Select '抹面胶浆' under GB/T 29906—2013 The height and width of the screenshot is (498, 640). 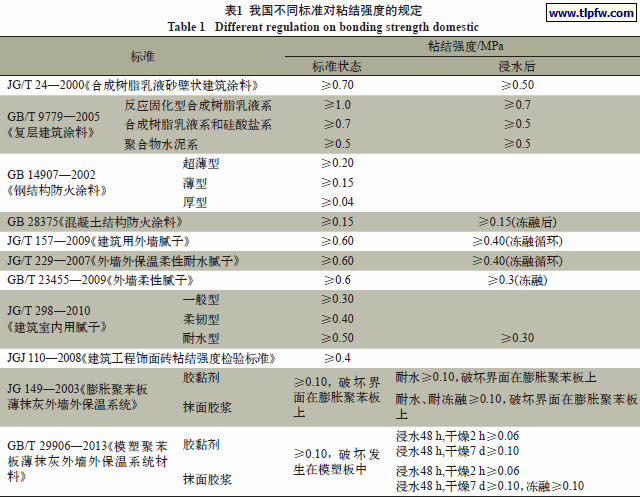pos(207,479)
